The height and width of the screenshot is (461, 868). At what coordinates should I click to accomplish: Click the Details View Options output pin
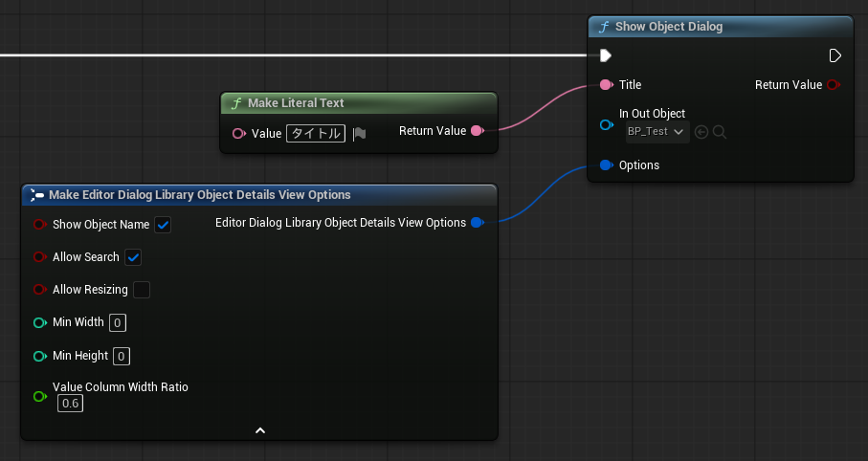click(x=478, y=223)
